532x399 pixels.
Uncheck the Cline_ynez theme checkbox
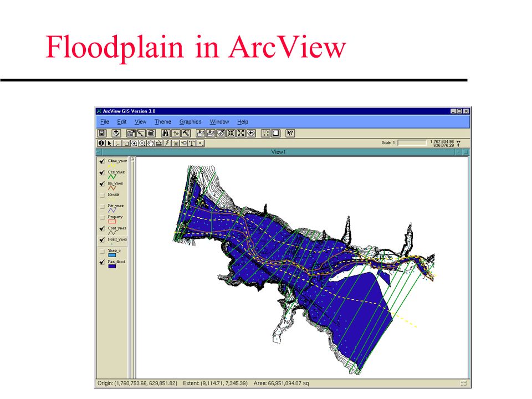102,161
